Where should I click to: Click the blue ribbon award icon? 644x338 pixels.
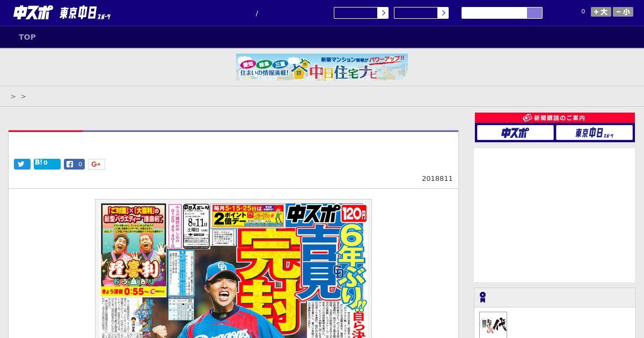coord(483,297)
